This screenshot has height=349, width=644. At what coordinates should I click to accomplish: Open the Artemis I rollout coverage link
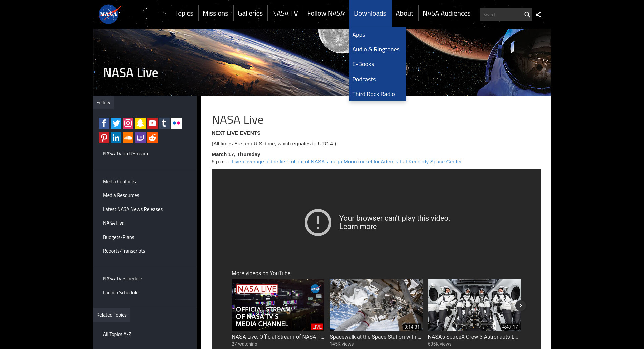pyautogui.click(x=346, y=162)
